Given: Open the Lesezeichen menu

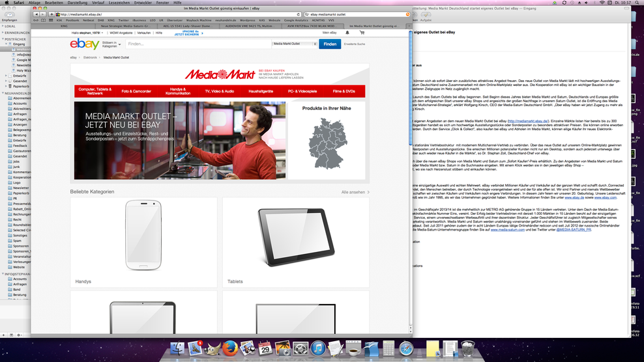Looking at the screenshot, I should point(119,3).
